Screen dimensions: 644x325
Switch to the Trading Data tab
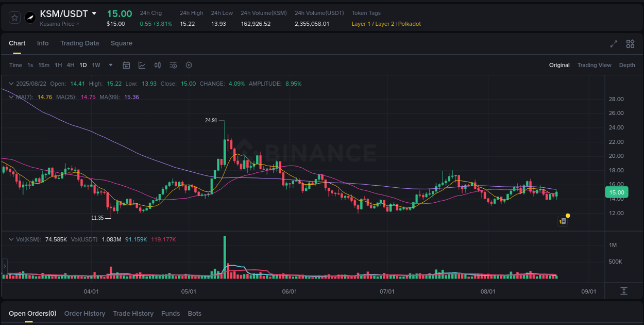coord(79,43)
